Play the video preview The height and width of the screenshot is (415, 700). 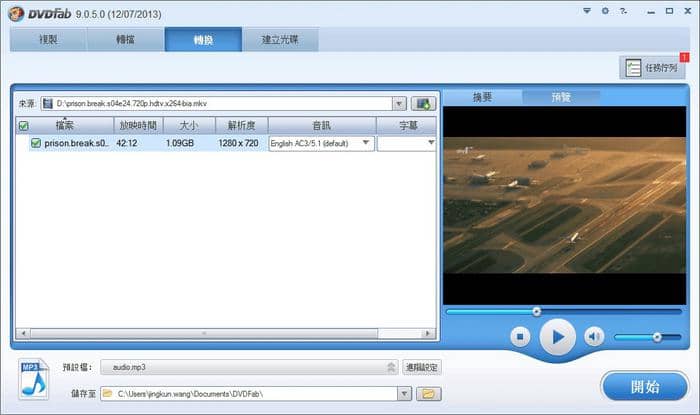pyautogui.click(x=557, y=337)
